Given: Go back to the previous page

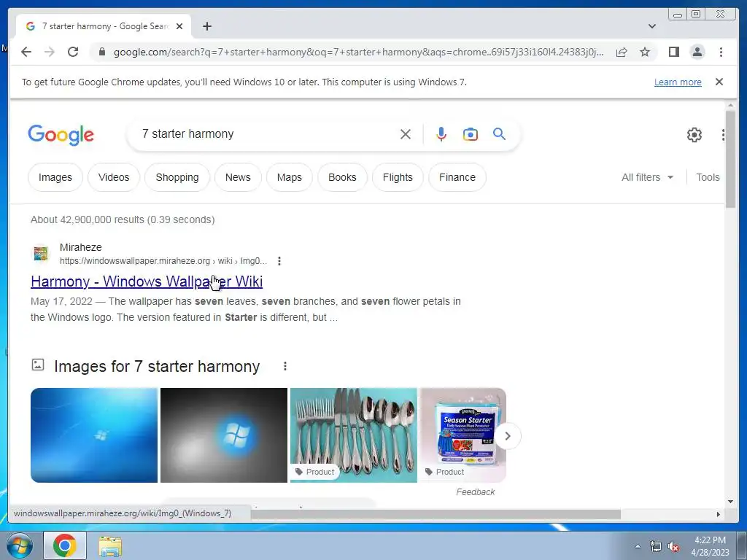Looking at the screenshot, I should [x=26, y=52].
